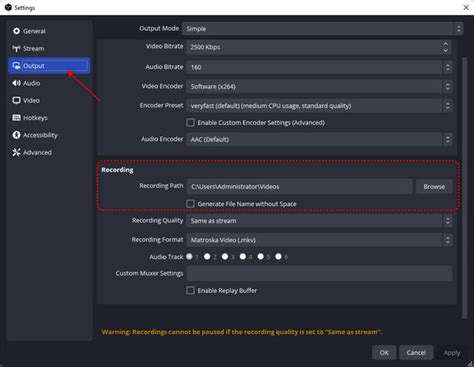
Task: Tick Generate File Name without Space
Action: coord(190,204)
